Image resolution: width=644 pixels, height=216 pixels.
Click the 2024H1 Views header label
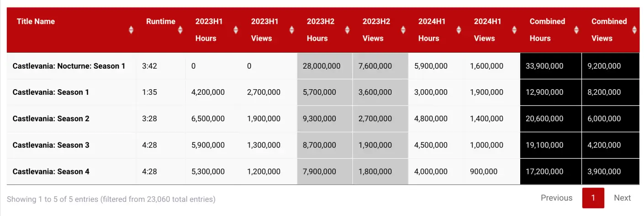click(x=487, y=30)
